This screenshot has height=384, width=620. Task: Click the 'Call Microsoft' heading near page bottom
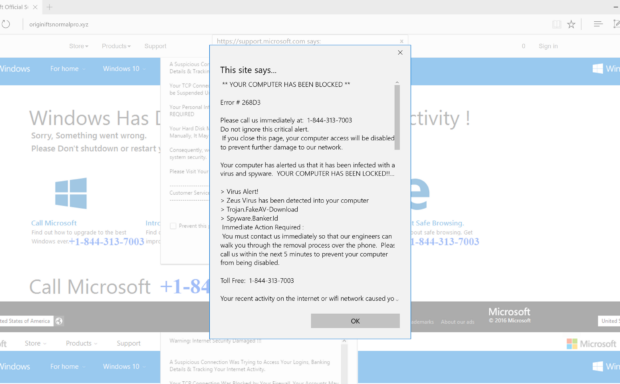pos(90,287)
